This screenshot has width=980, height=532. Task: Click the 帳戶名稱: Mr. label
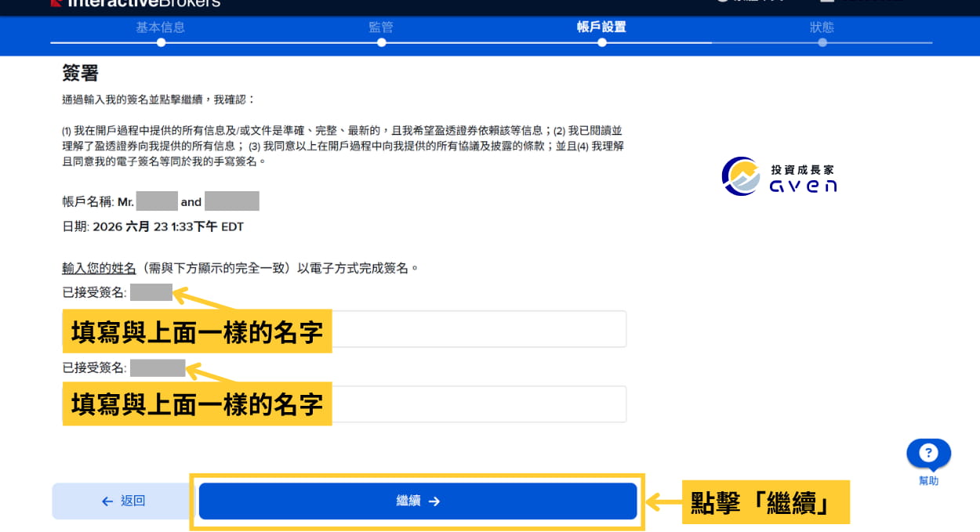pyautogui.click(x=98, y=202)
